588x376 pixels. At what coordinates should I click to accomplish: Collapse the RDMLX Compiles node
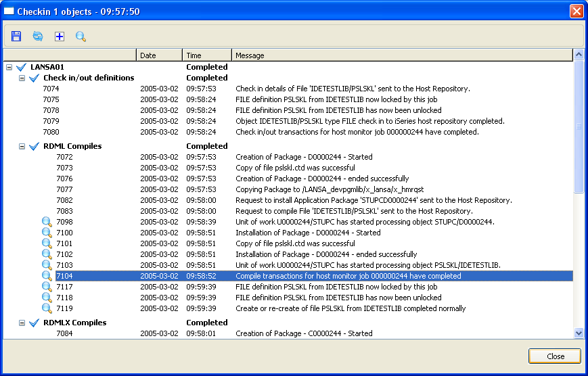22,323
